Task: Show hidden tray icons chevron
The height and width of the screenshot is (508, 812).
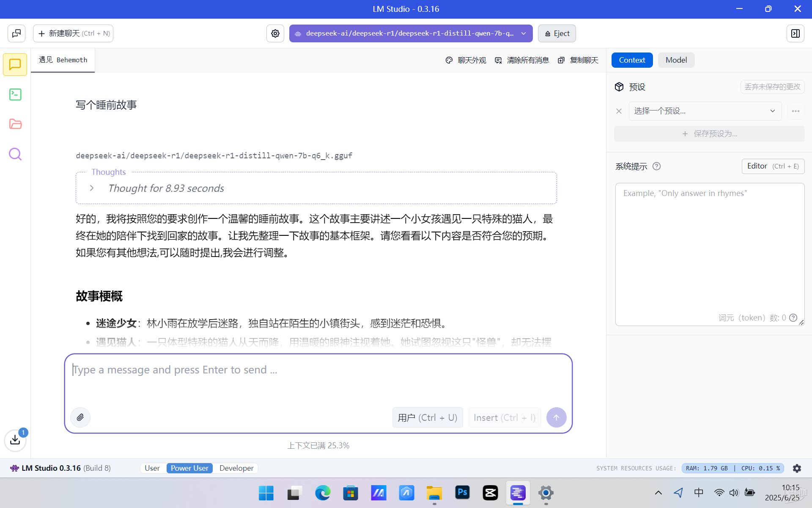Action: point(658,493)
